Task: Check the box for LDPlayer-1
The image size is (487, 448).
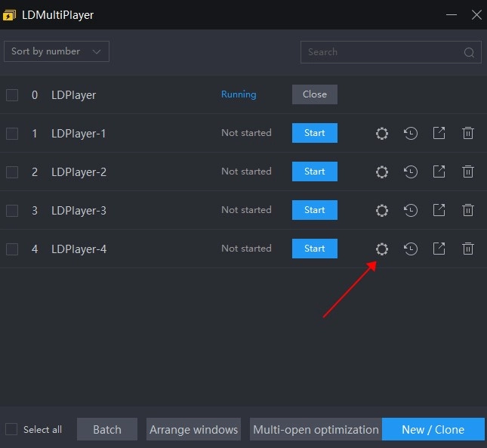Action: pos(12,134)
